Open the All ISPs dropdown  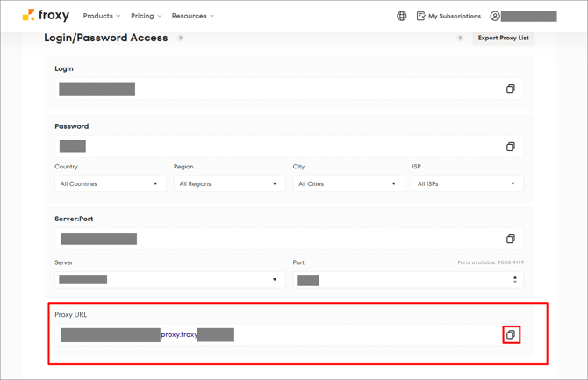467,184
